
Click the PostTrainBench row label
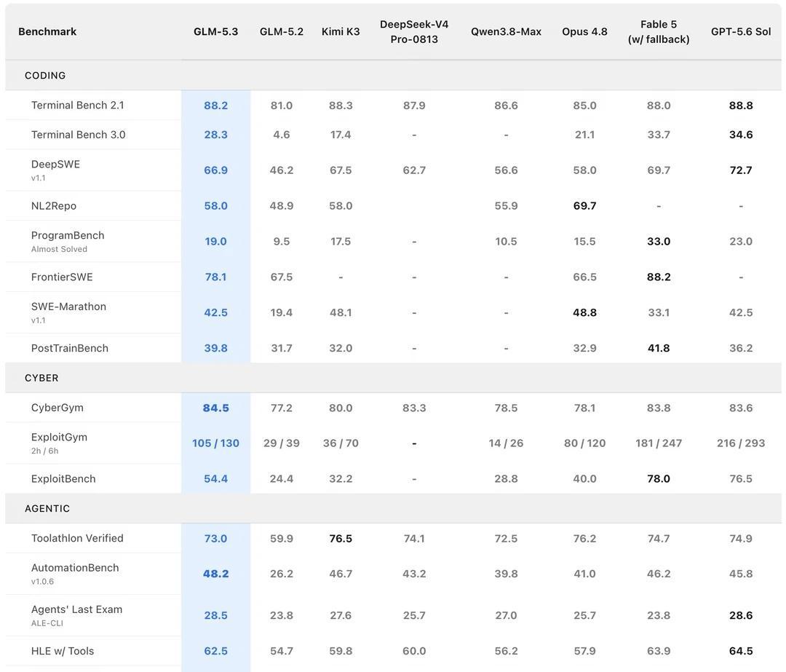pos(70,349)
